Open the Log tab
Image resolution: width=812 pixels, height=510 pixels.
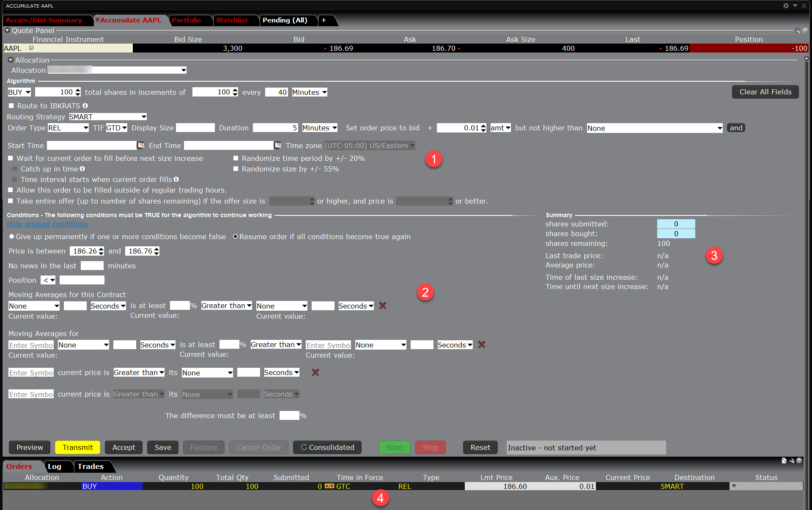(55, 466)
